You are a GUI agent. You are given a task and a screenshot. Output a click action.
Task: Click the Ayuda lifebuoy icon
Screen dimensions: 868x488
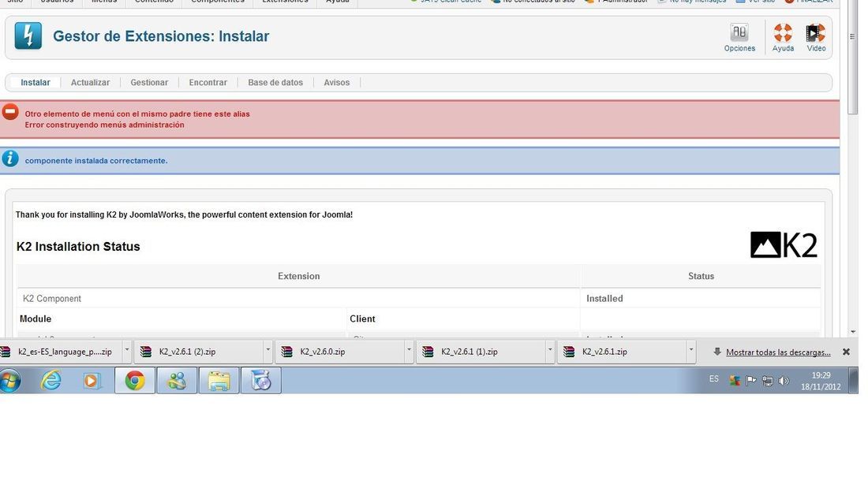tap(783, 38)
